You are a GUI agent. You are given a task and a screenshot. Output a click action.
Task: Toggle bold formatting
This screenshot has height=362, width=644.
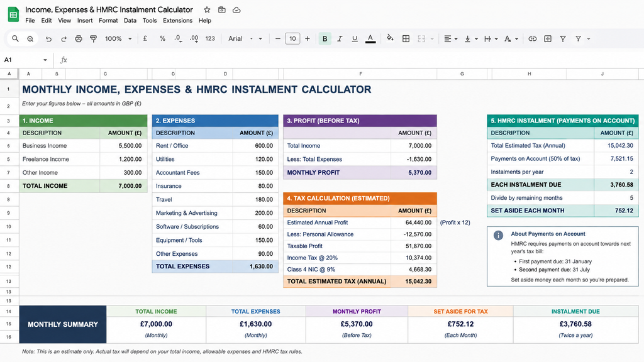pos(325,38)
